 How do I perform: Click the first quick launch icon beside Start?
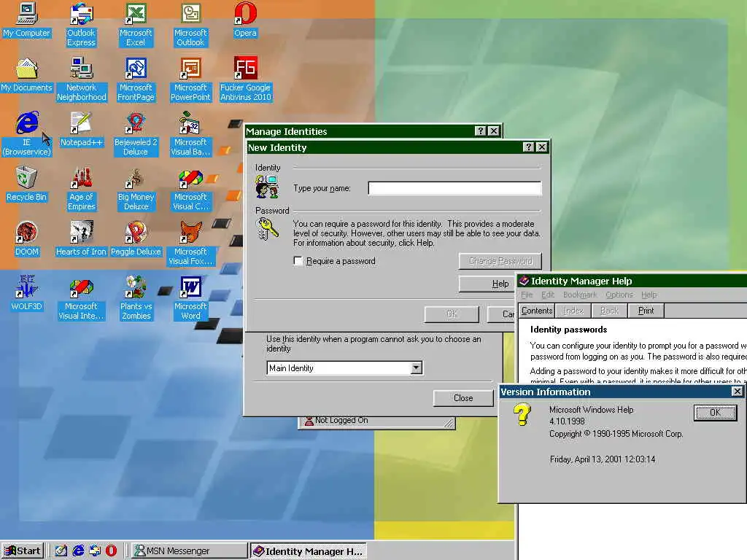pos(61,551)
